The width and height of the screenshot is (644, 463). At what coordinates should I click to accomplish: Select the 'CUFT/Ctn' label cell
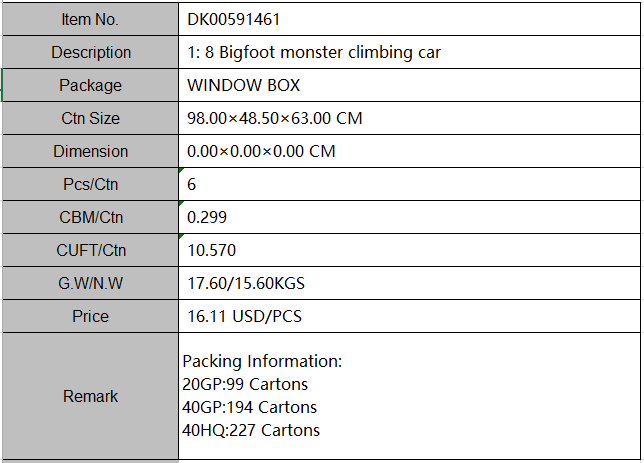coord(90,250)
